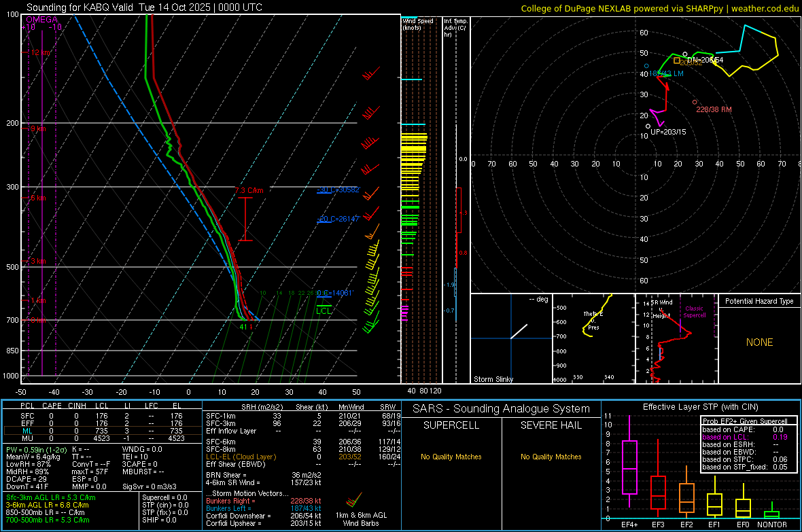Click the 'DCAPE = 29' value
Image resolution: width=802 pixels, height=532 pixels.
tap(26, 479)
